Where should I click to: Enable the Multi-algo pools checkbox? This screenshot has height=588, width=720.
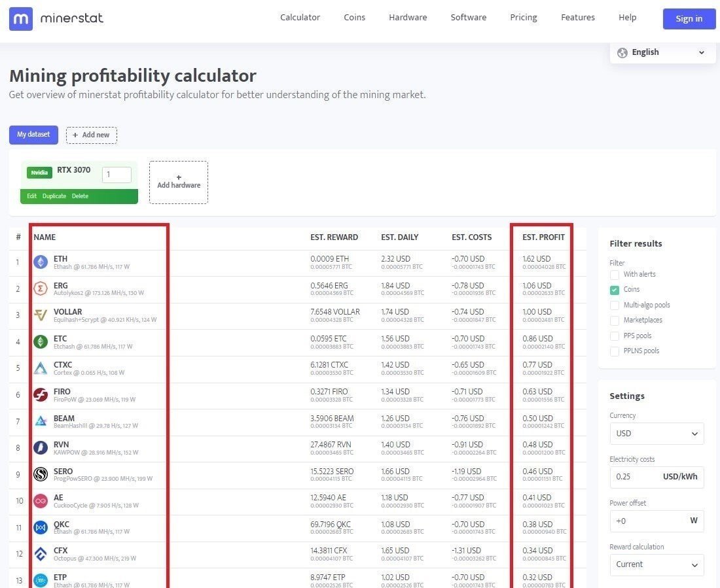615,305
